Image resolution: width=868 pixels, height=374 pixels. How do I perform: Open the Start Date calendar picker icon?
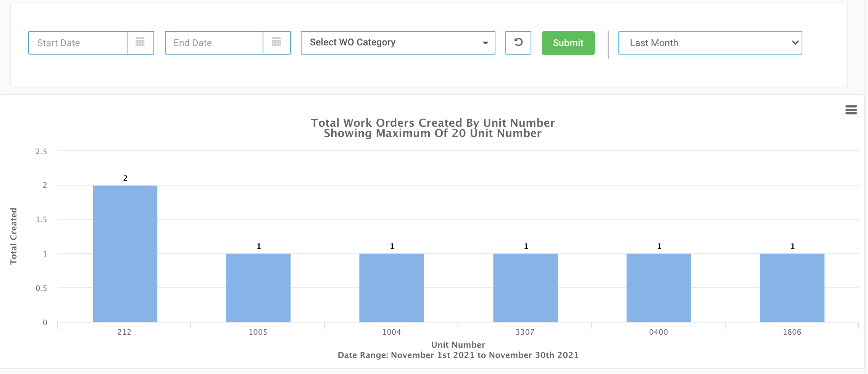click(140, 42)
